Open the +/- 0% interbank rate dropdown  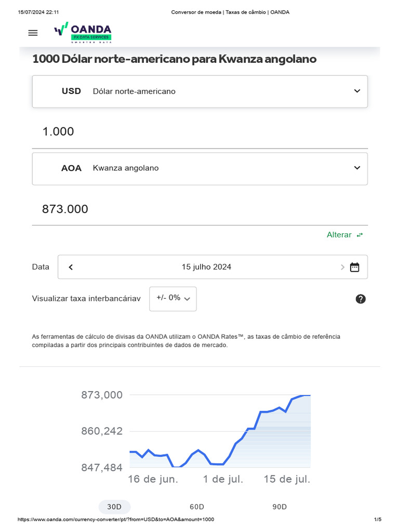coord(173,298)
